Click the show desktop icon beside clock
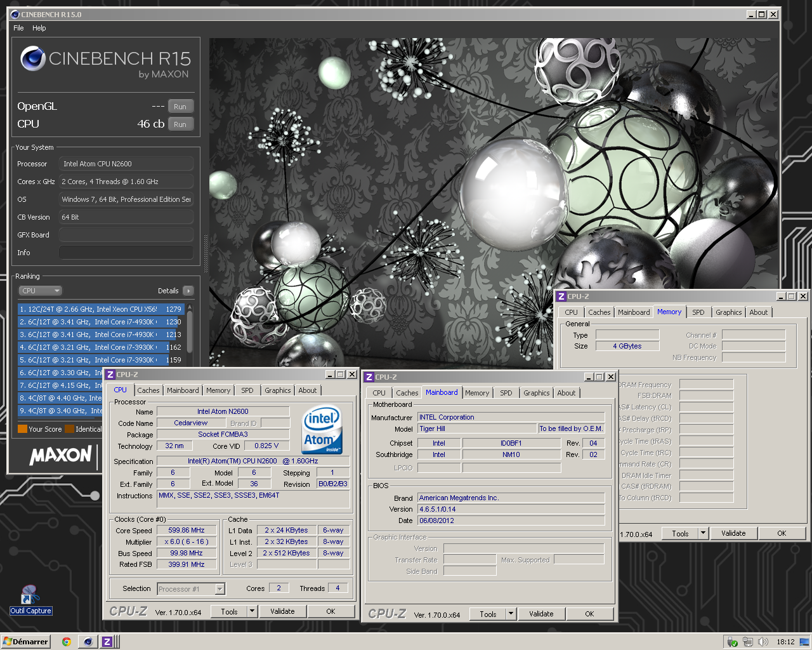Screen dimensions: 812x650 click(805, 642)
